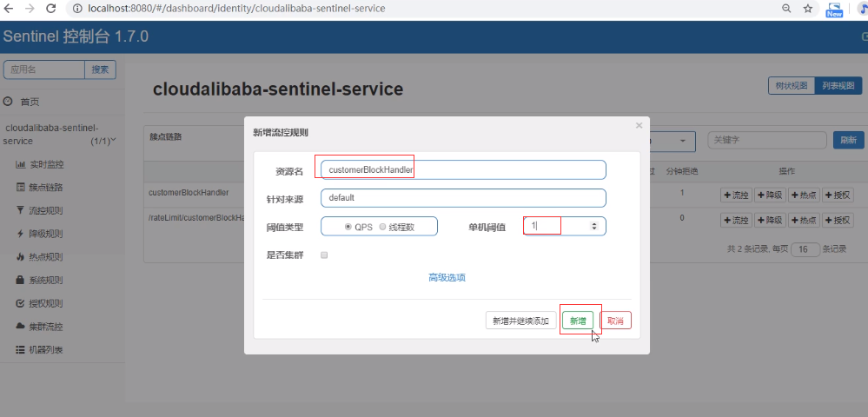
Task: Click +降级 for customerBlockHandler row
Action: 770,195
